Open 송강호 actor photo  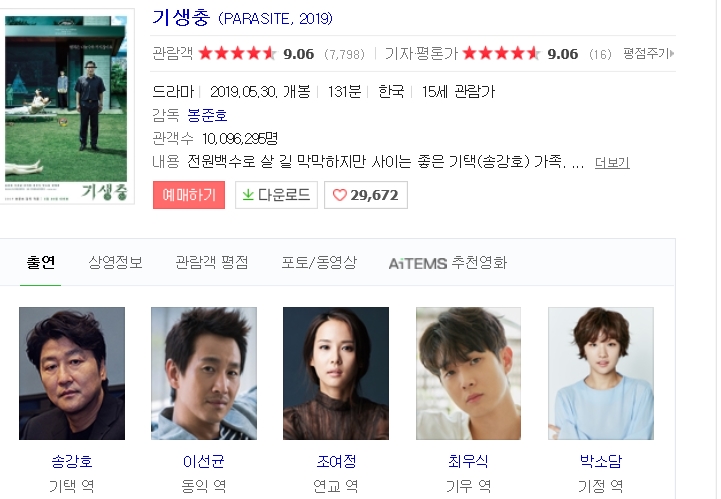(x=72, y=373)
